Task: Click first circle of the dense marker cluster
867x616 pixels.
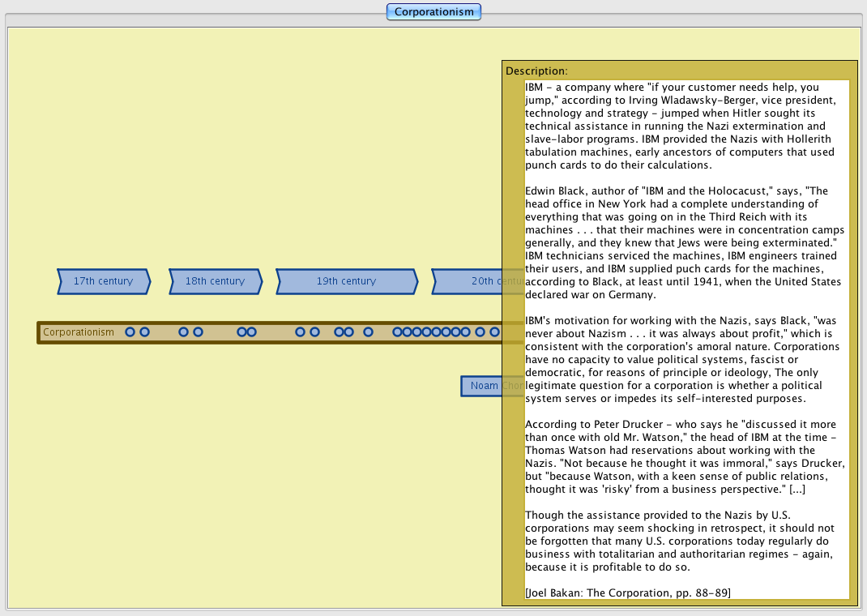Action: tap(397, 332)
